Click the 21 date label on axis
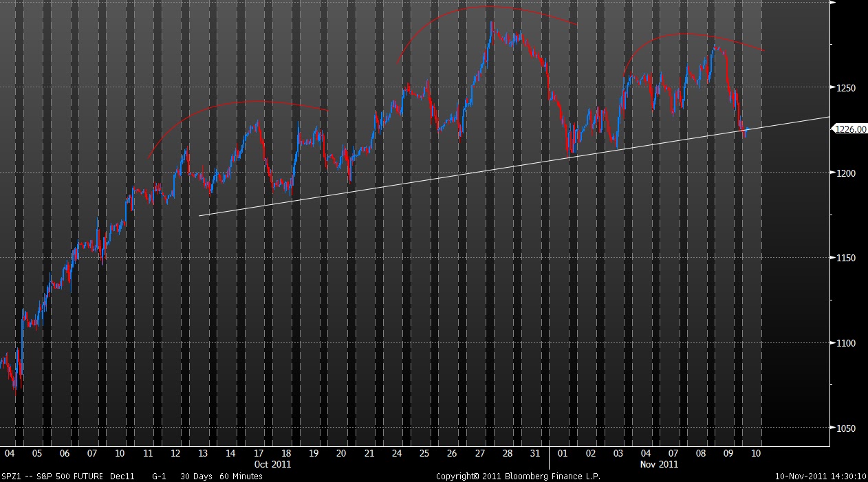This screenshot has width=868, height=482. (x=369, y=454)
